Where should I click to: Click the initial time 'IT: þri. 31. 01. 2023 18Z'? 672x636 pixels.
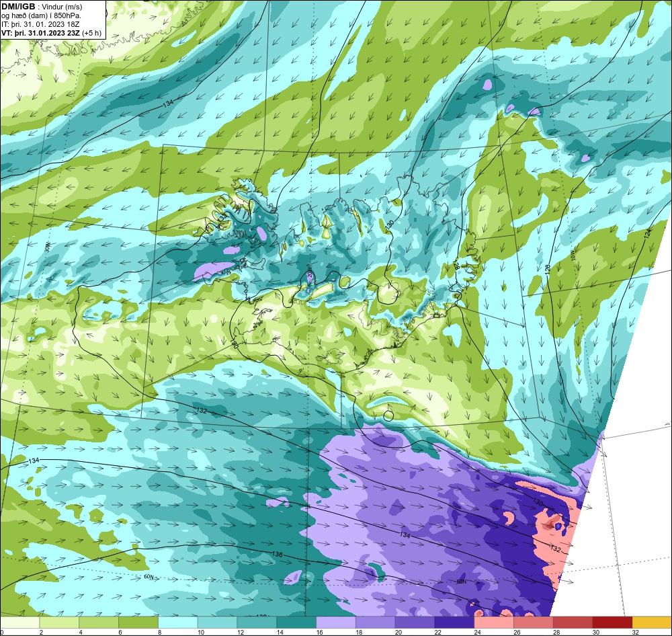(40, 24)
